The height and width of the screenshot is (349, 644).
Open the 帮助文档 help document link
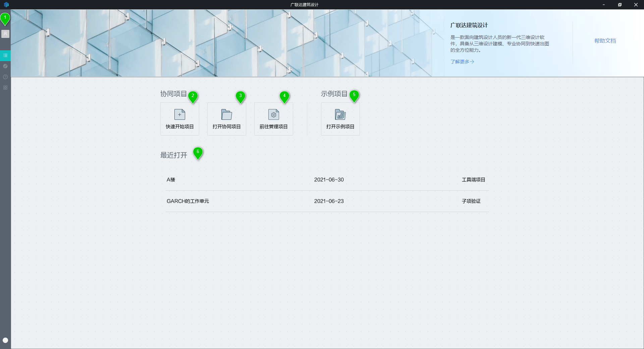pos(605,41)
